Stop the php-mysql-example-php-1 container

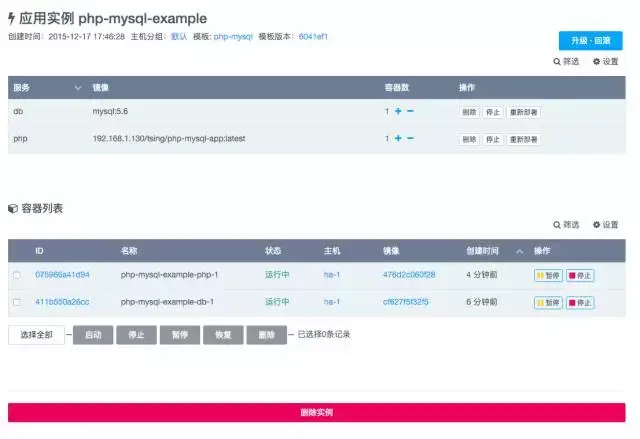[x=580, y=276]
